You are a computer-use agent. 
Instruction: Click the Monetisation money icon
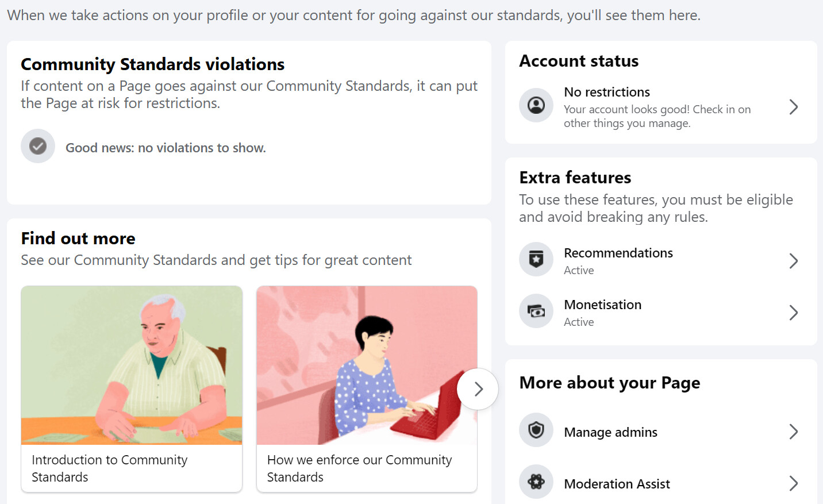point(536,311)
